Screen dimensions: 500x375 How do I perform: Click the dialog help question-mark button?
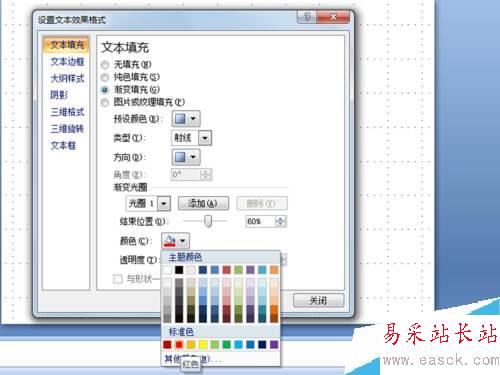pyautogui.click(x=307, y=17)
